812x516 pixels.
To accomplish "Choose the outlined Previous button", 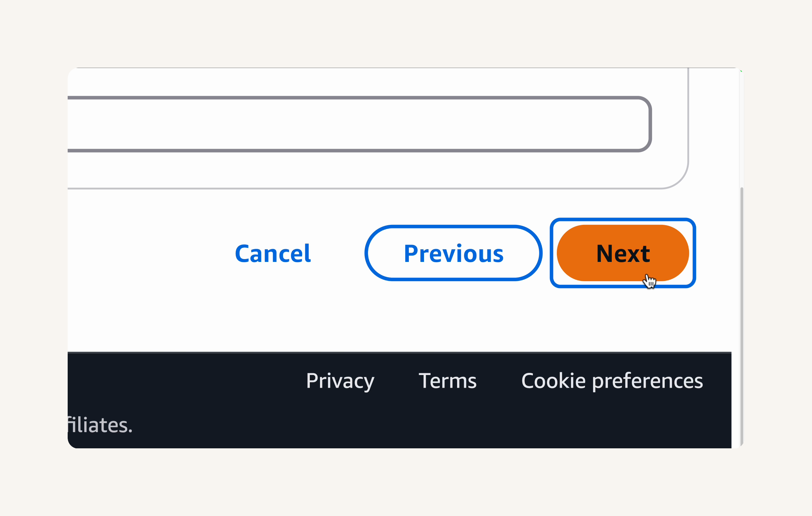I will coord(454,253).
